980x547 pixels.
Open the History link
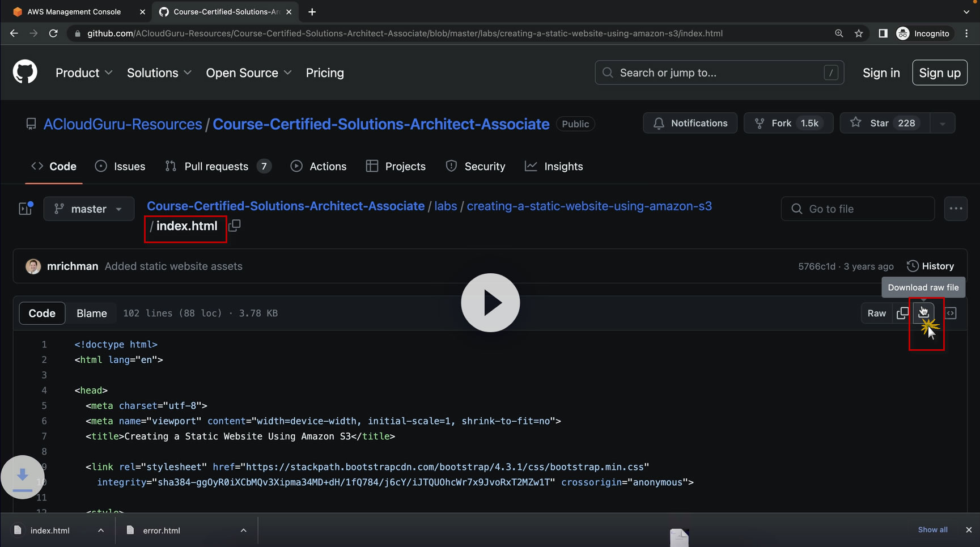pyautogui.click(x=931, y=266)
